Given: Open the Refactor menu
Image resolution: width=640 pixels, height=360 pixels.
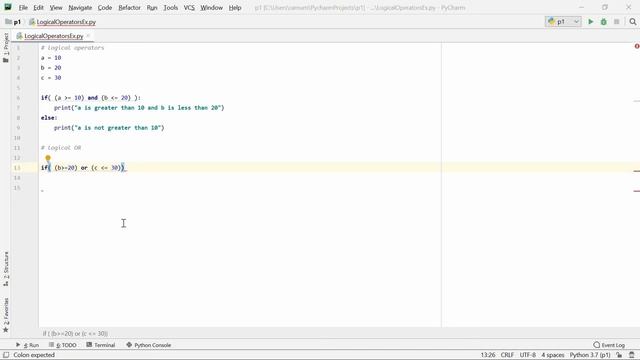Looking at the screenshot, I should 129,7.
